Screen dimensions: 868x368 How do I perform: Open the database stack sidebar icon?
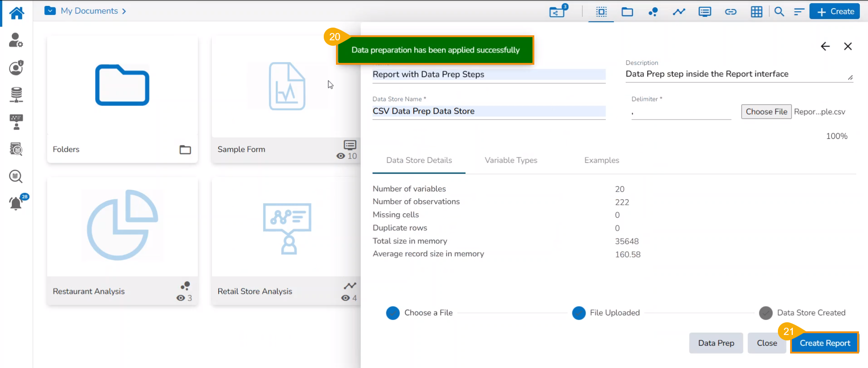16,95
